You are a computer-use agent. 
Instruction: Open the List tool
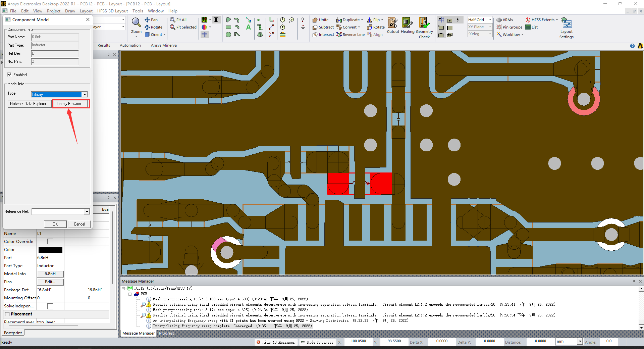point(532,27)
